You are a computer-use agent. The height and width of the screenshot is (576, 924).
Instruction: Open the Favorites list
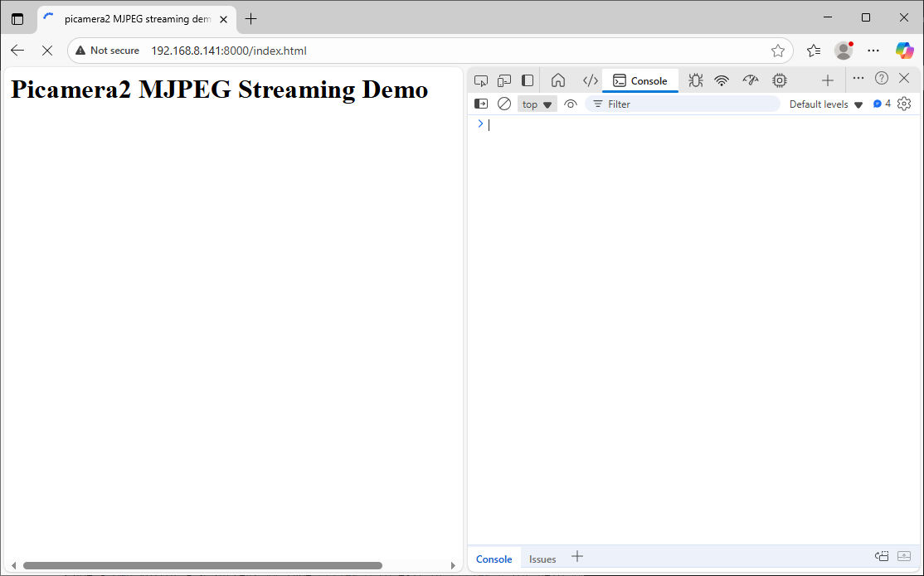coord(814,51)
